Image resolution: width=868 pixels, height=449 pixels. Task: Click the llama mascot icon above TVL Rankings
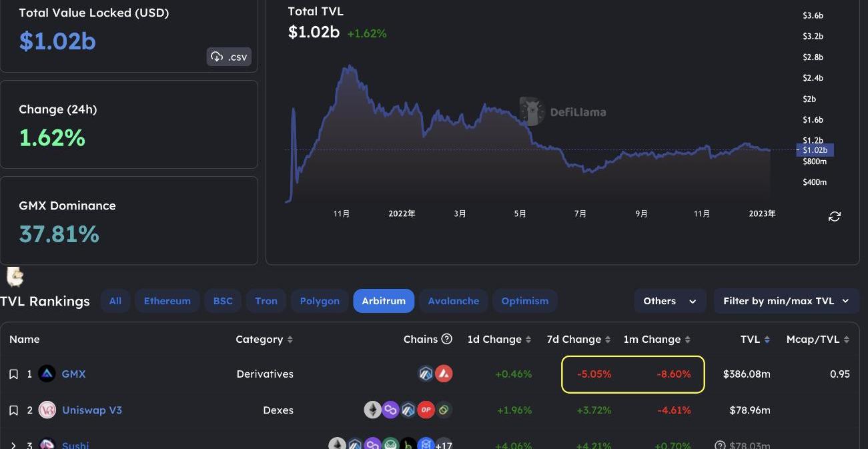click(x=15, y=276)
